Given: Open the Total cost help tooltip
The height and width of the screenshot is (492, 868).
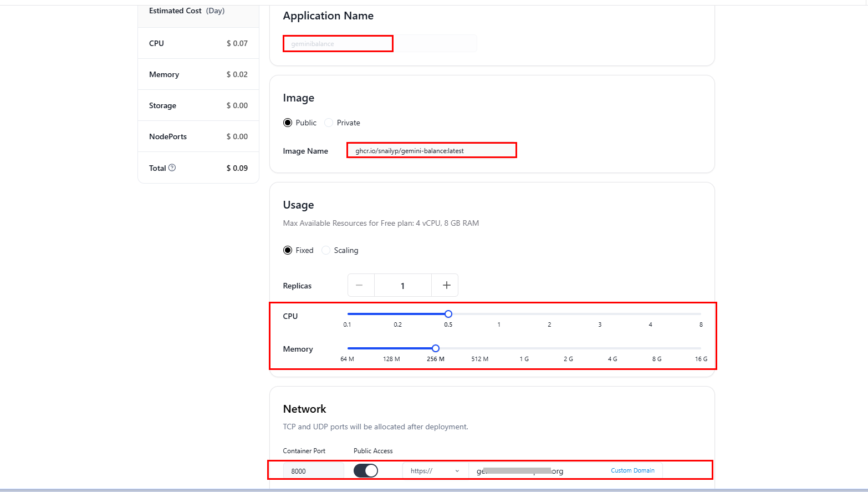Looking at the screenshot, I should pyautogui.click(x=172, y=168).
